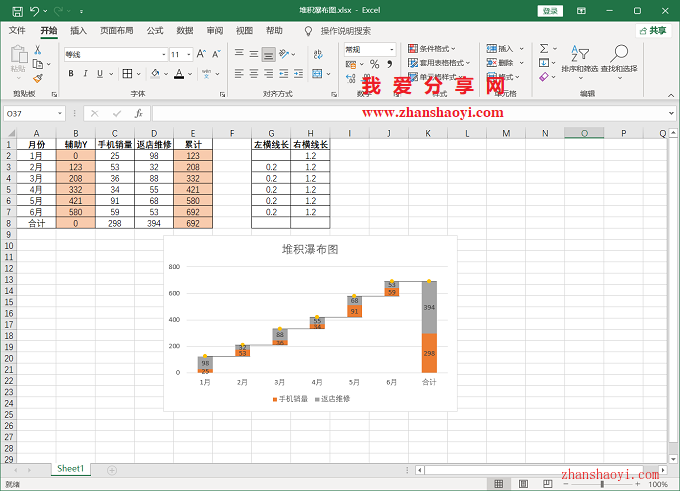The height and width of the screenshot is (491, 680).
Task: Select the Sheet1 tab
Action: (70, 469)
